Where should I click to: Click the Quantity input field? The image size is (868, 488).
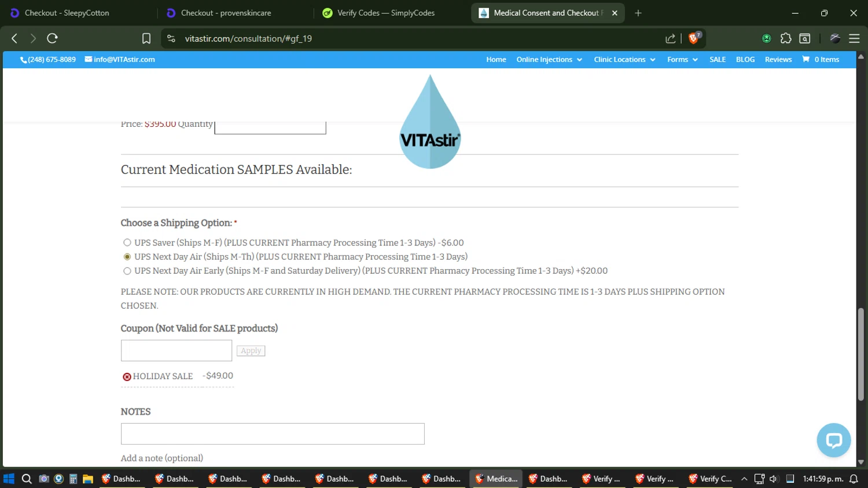(x=270, y=127)
